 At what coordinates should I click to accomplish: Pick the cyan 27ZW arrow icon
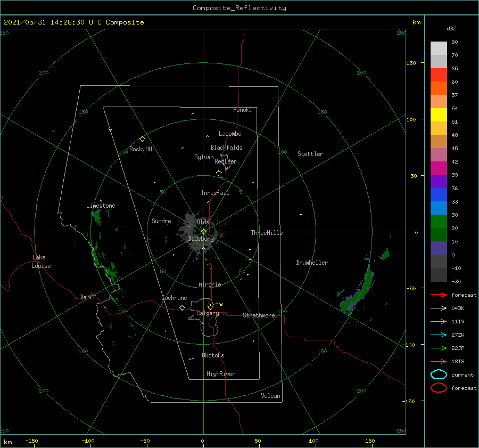[439, 335]
